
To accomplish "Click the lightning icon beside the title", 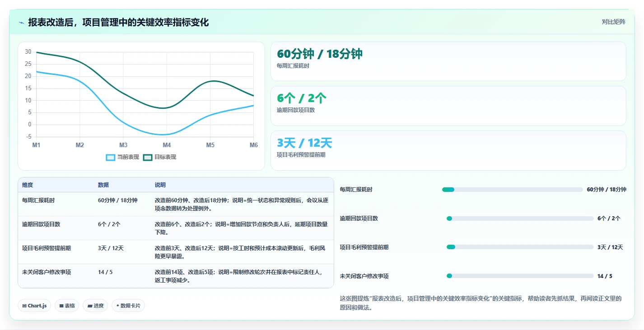I will tap(21, 23).
